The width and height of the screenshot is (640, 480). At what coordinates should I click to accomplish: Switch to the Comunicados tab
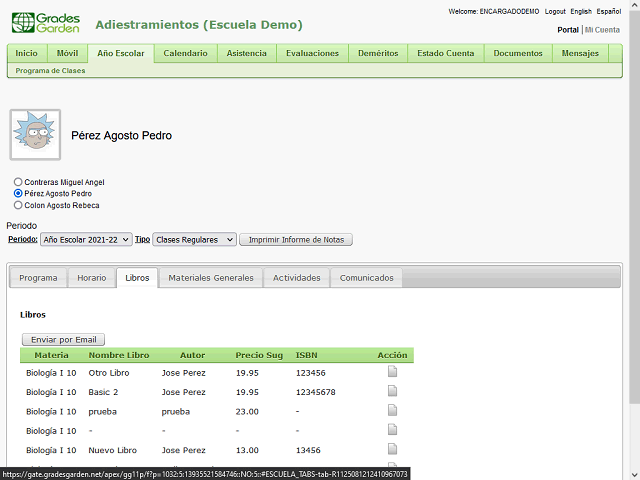coord(367,278)
